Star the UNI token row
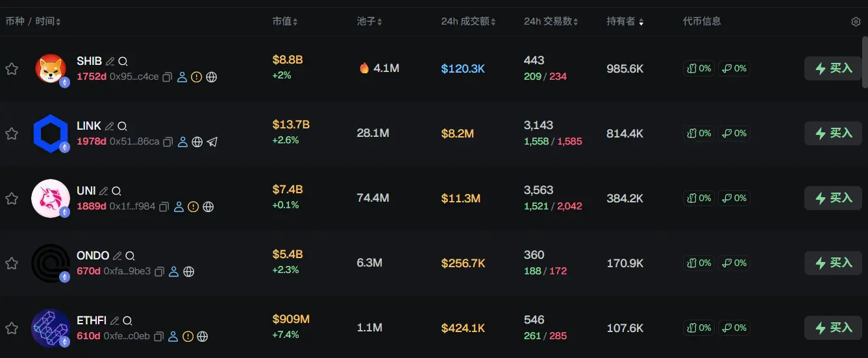The height and width of the screenshot is (358, 868). point(12,198)
